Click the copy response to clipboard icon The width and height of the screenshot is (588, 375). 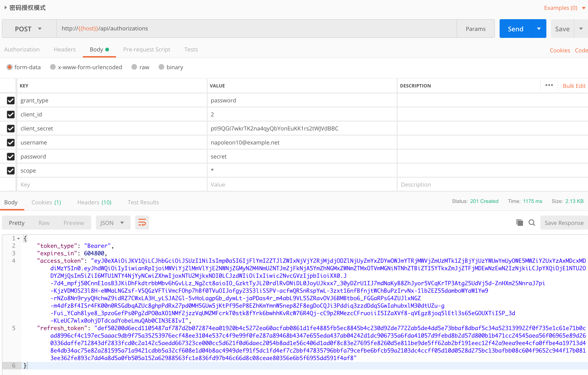[519, 223]
